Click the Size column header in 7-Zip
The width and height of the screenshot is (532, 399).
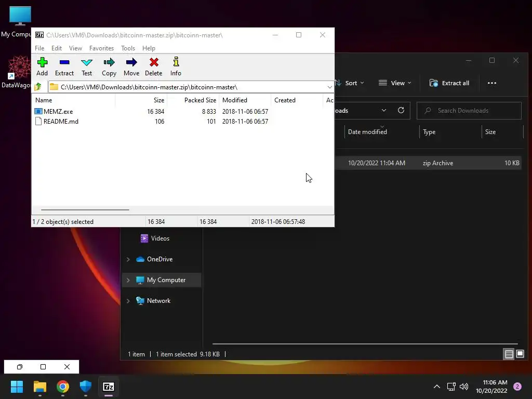(x=141, y=100)
